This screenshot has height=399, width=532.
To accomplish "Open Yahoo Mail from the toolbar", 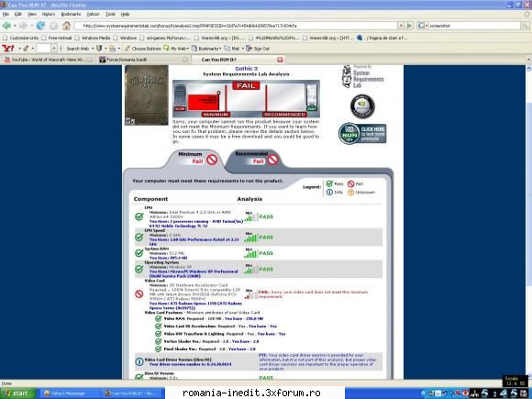I will pyautogui.click(x=232, y=49).
